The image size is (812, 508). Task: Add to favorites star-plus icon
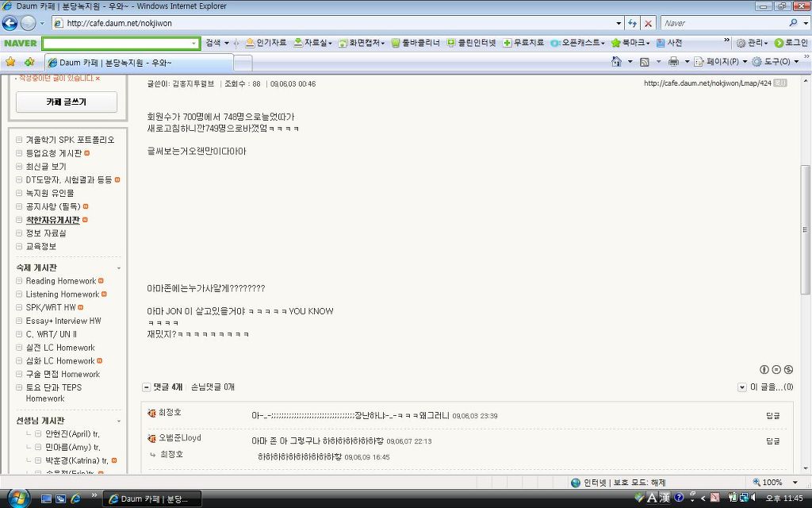pos(29,62)
